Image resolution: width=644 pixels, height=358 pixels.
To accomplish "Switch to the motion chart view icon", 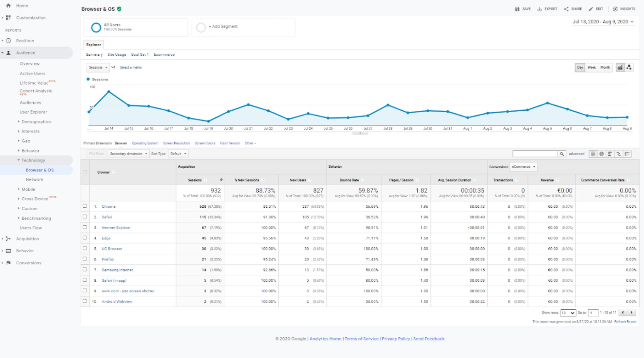I will coord(629,67).
